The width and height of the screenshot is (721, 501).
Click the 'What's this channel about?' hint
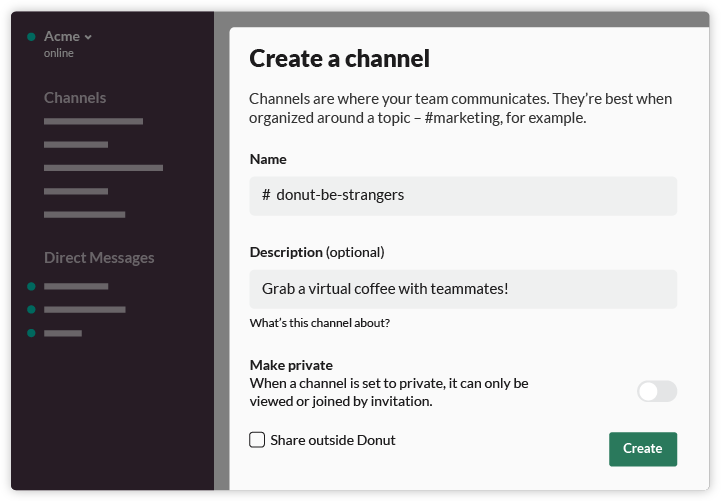[x=320, y=323]
